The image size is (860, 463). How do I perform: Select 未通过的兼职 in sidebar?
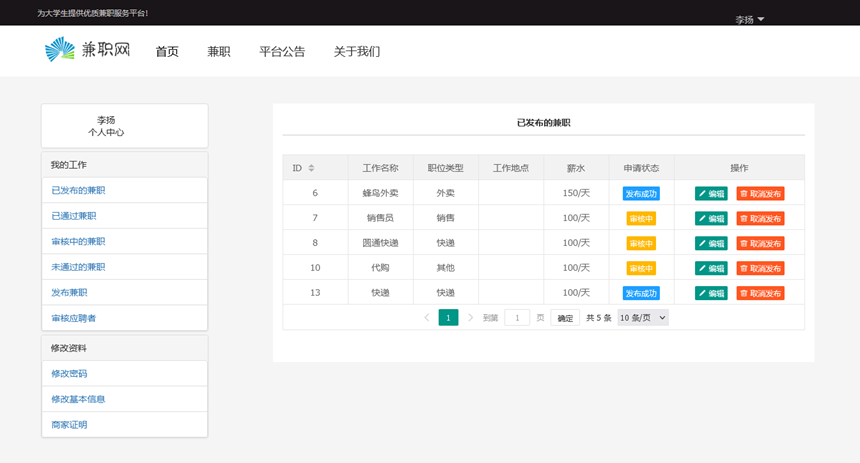(78, 267)
